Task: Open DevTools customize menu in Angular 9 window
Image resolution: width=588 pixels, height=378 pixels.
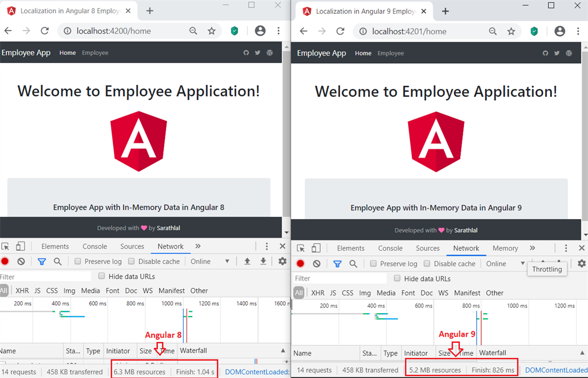Action: tap(566, 248)
